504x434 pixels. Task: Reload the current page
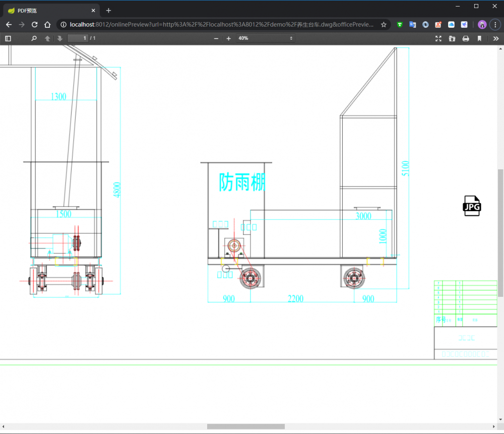[35, 24]
